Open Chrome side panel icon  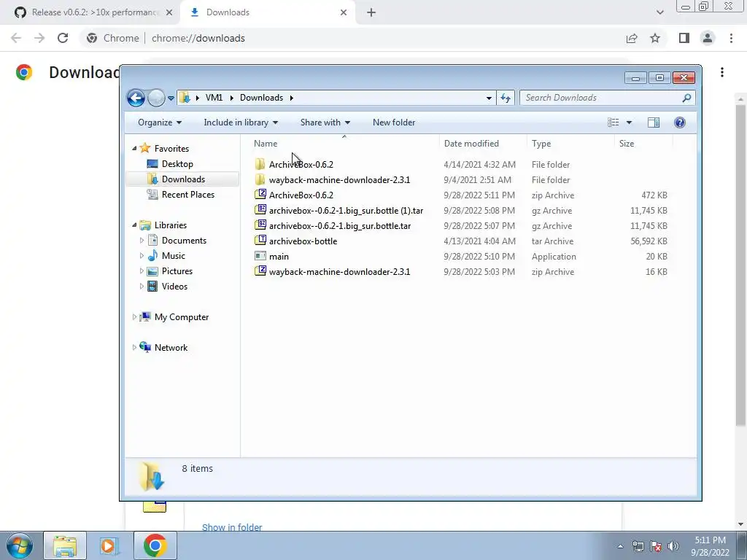[684, 38]
